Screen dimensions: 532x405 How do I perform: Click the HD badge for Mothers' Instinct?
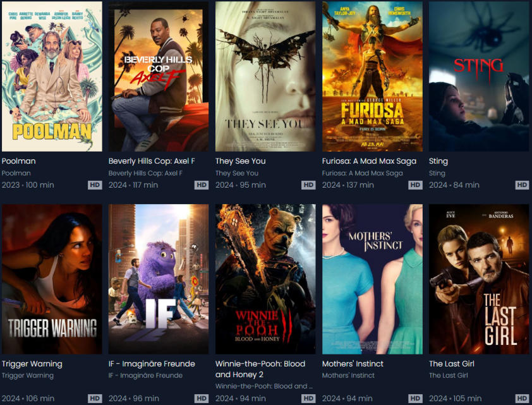(415, 399)
